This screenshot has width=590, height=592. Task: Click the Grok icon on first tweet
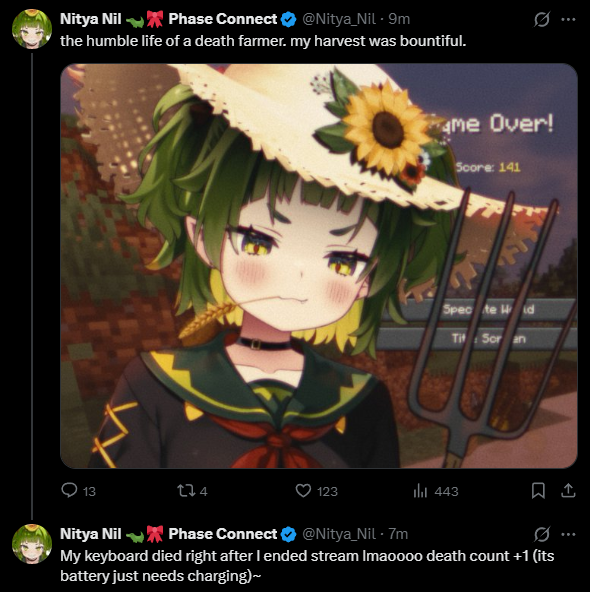coord(542,19)
